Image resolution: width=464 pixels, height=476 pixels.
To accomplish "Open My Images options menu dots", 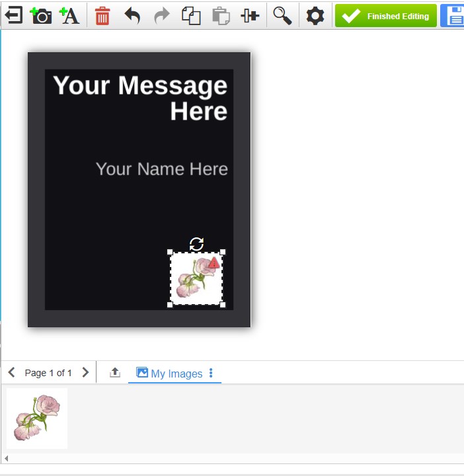I will coord(211,373).
